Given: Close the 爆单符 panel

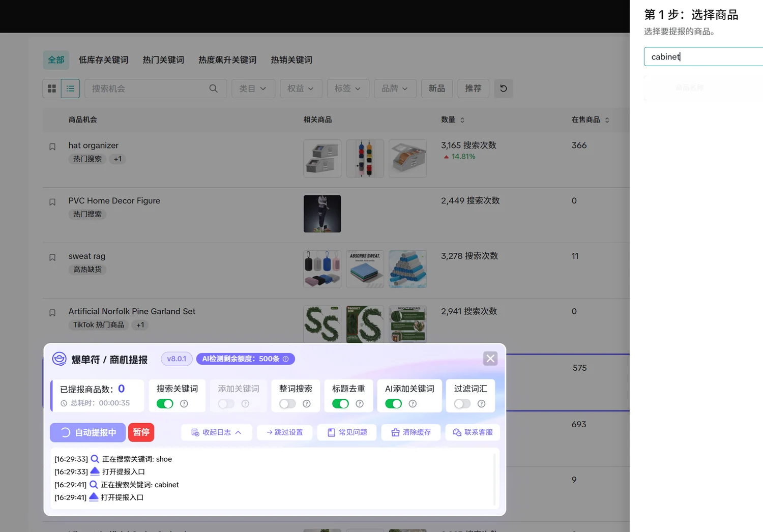Looking at the screenshot, I should [490, 359].
